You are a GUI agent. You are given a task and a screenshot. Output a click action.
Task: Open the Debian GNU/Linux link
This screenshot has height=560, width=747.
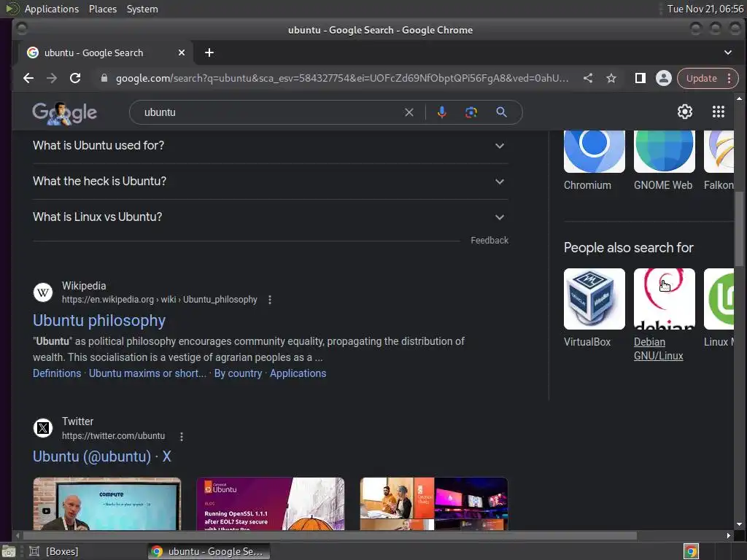(659, 349)
